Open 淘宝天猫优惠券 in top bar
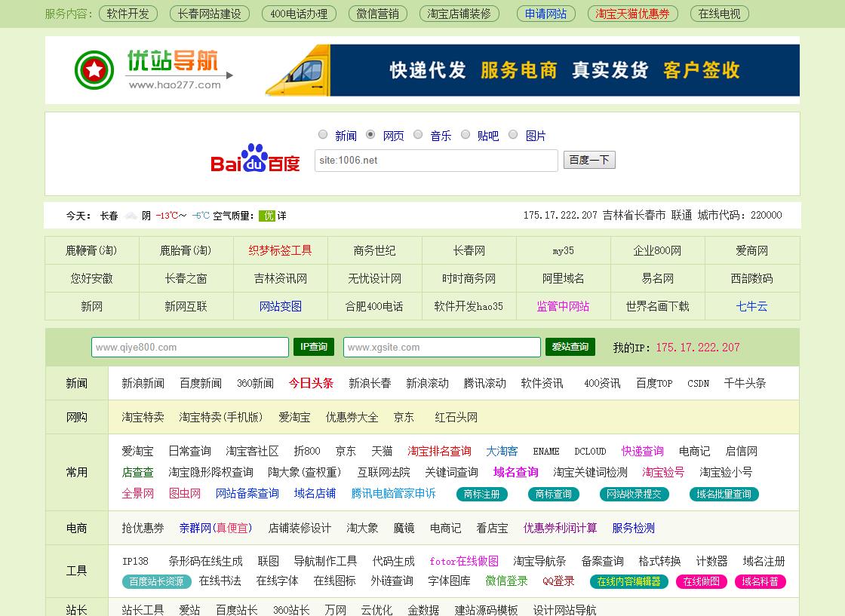The width and height of the screenshot is (845, 616). tap(632, 14)
